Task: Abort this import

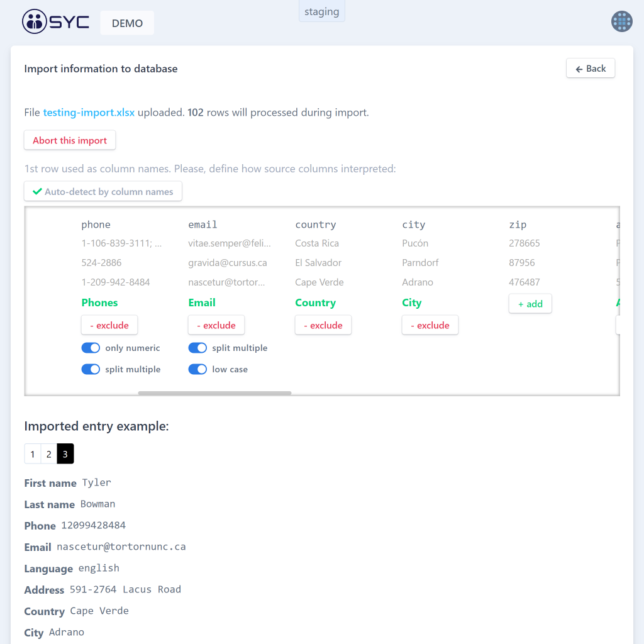Action: (70, 140)
